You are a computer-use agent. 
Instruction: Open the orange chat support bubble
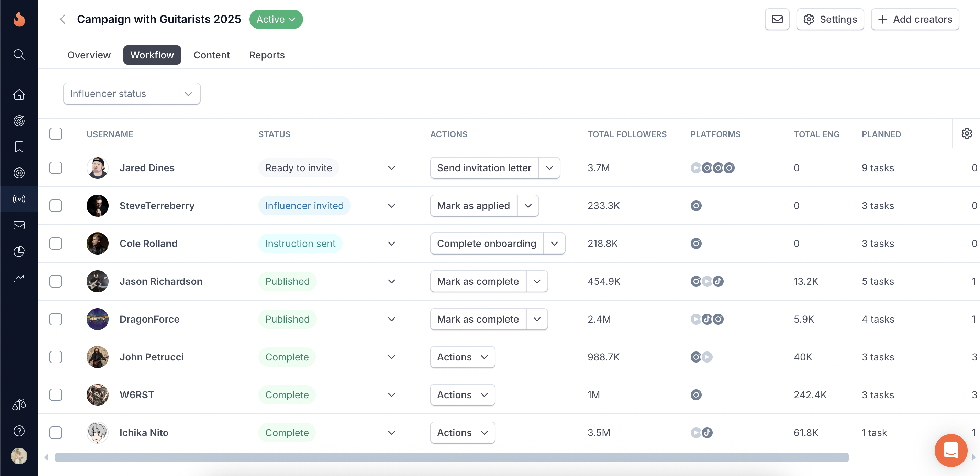[x=951, y=450]
